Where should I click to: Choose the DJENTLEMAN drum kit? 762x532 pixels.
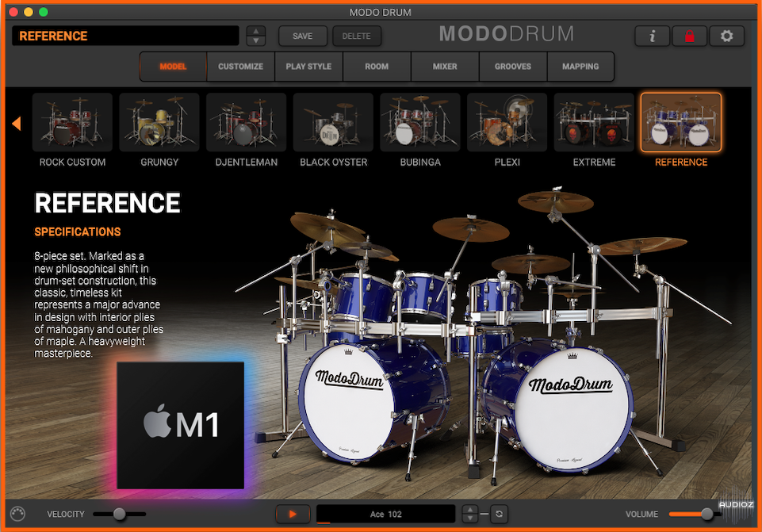[x=247, y=122]
